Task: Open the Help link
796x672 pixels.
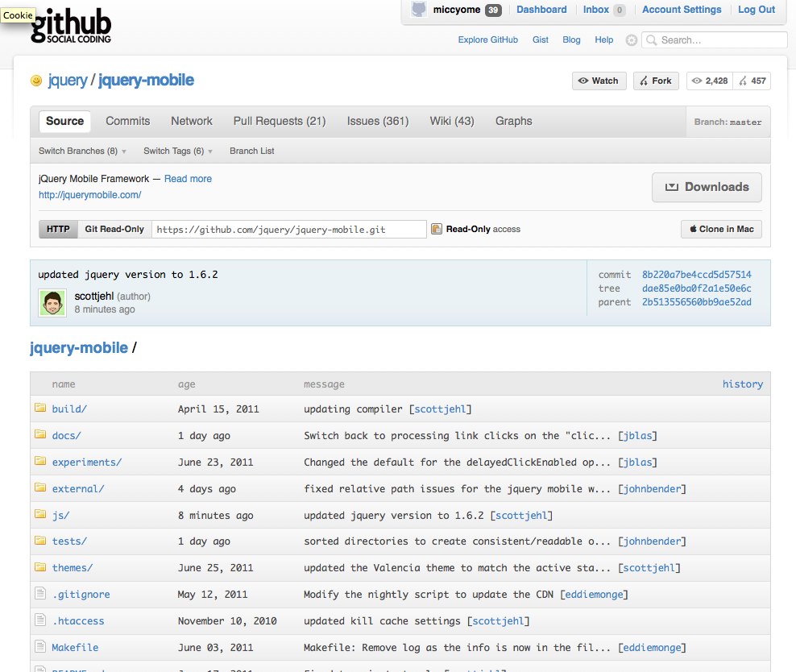Action: click(x=603, y=39)
